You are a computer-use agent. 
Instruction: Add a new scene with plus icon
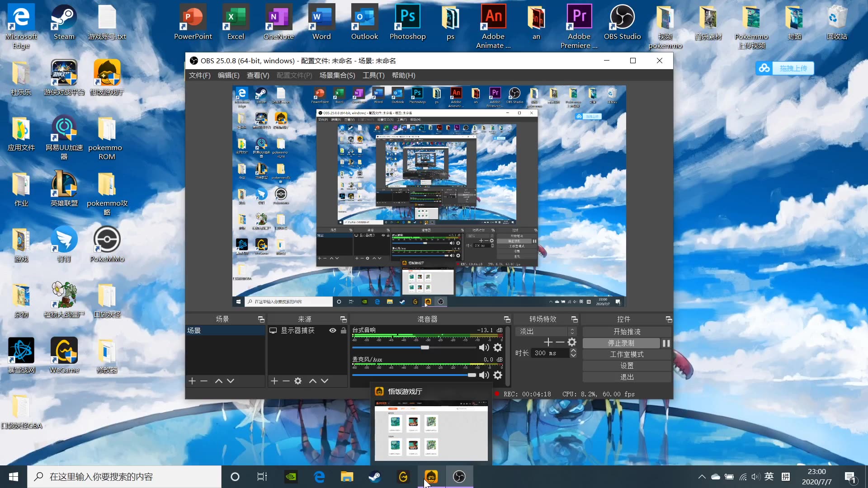point(192,381)
